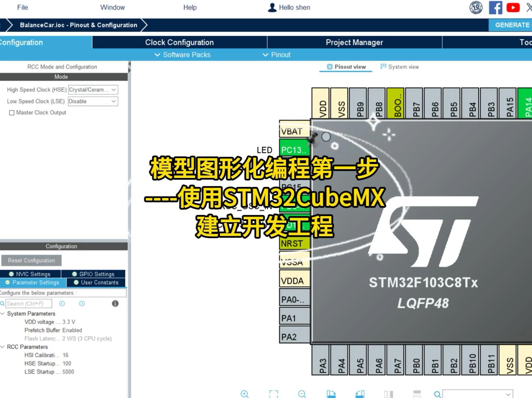The height and width of the screenshot is (398, 532).
Task: Click the pin search magnifier icon
Action: (x=437, y=394)
